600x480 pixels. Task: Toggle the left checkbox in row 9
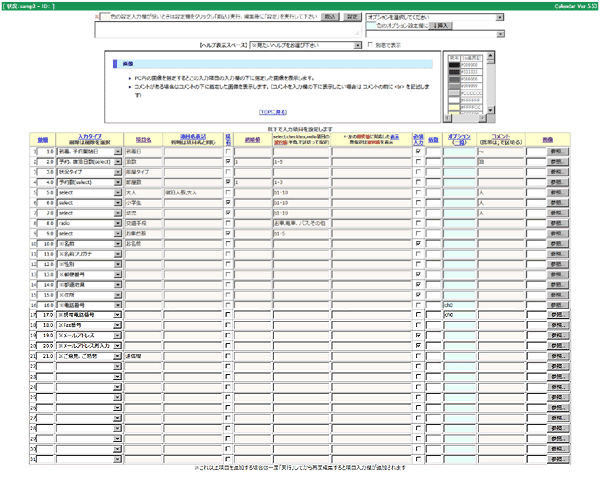pyautogui.click(x=228, y=233)
